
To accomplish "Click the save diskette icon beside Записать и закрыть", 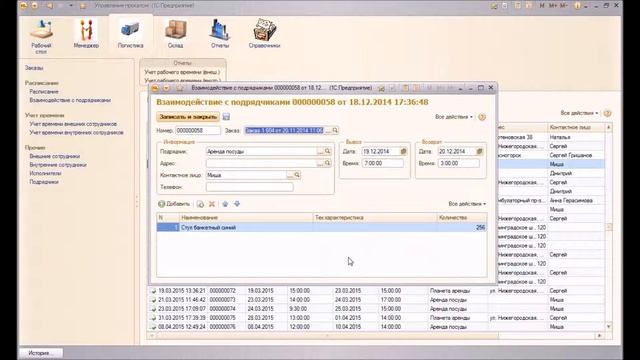I will [x=226, y=117].
